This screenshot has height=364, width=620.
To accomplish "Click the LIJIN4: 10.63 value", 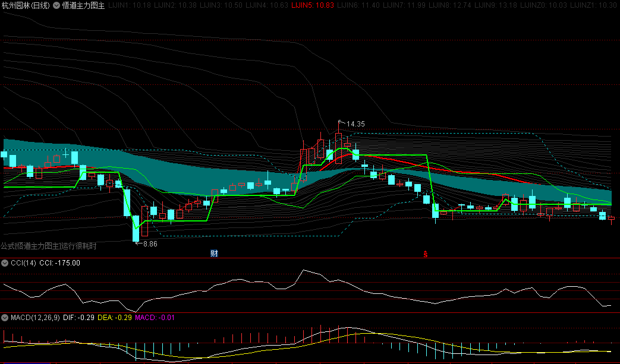I will pos(267,5).
